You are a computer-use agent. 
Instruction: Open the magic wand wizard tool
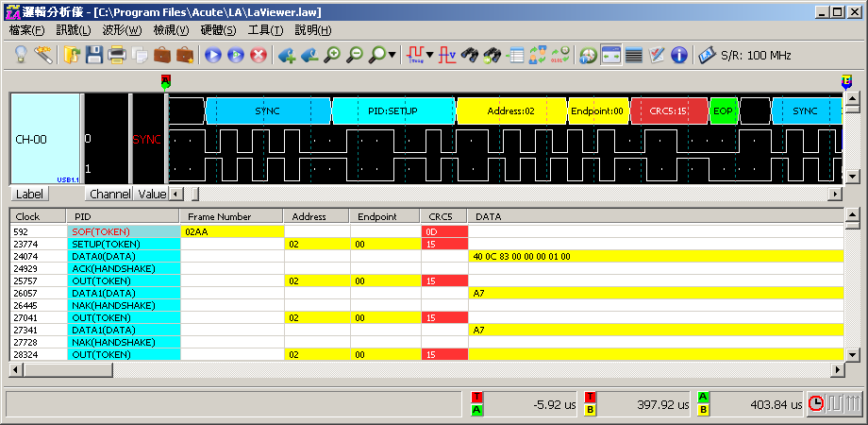[43, 55]
